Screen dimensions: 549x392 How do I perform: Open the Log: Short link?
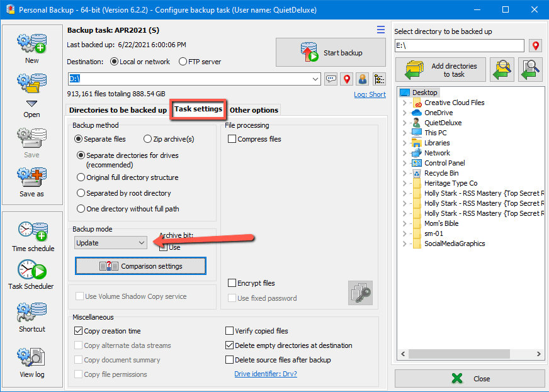370,94
